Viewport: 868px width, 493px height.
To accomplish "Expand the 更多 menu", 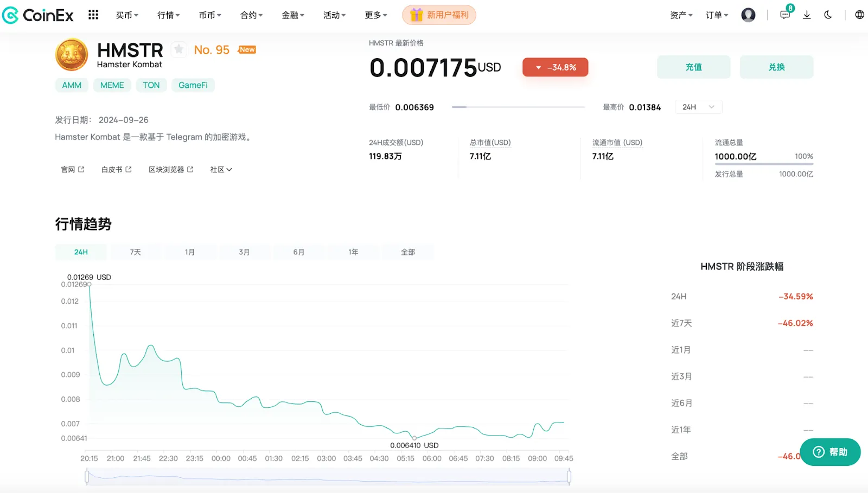I will [x=376, y=15].
